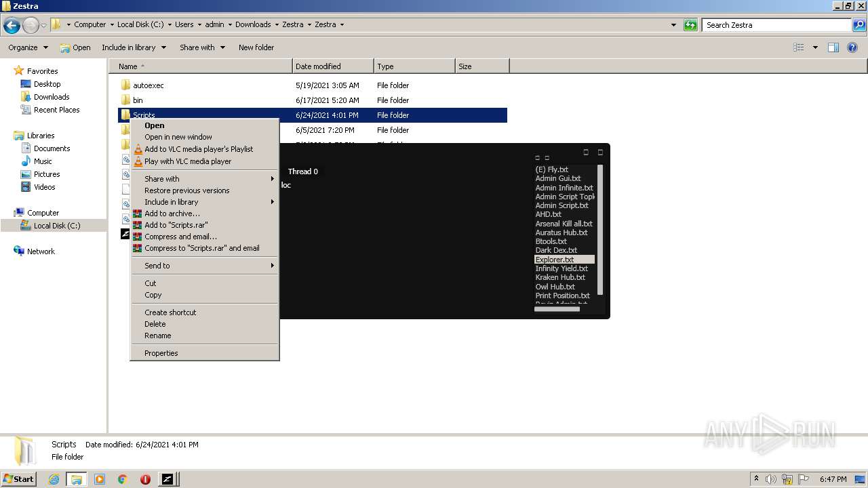Click the Open toolbar button

coord(75,47)
